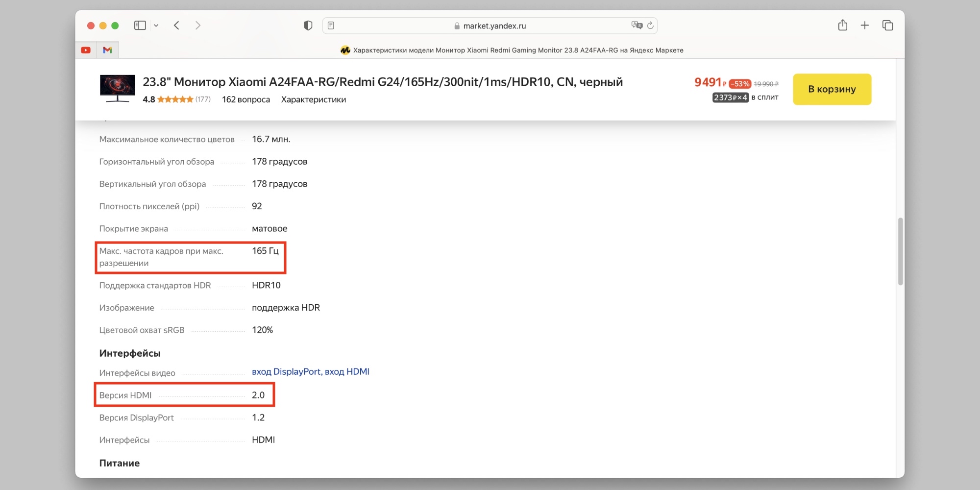Open the '162 вопроса' link
Image resolution: width=980 pixels, height=490 pixels.
click(x=246, y=99)
